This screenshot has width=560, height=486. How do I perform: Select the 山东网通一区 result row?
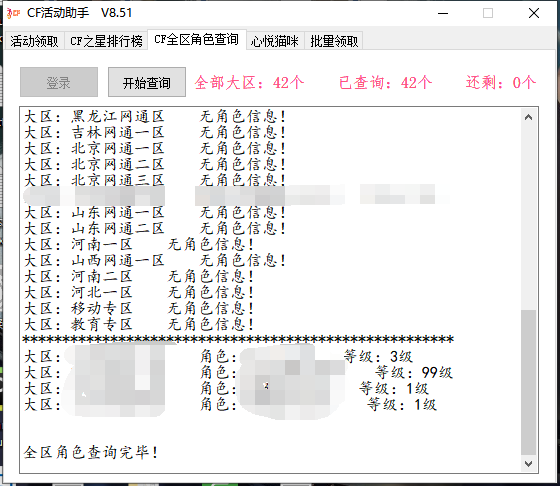tap(155, 213)
